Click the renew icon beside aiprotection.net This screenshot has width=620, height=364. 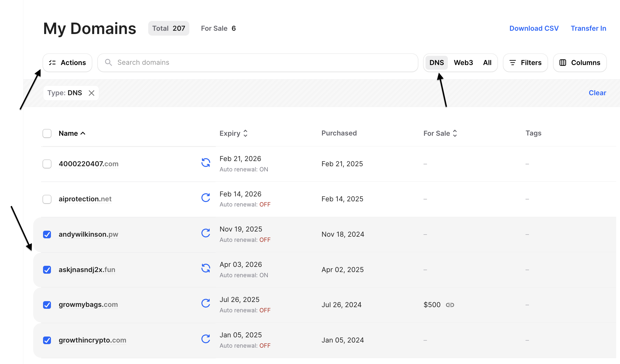coord(206,198)
